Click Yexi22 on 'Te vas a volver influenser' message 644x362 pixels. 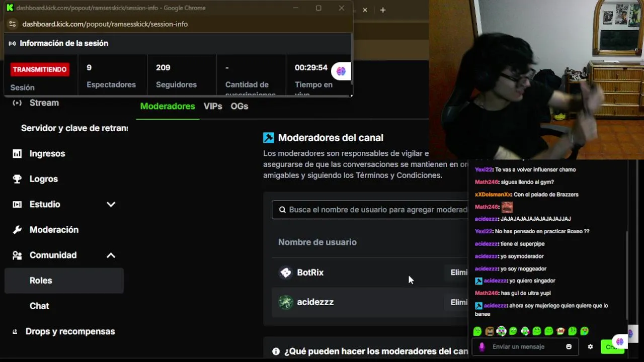point(484,169)
